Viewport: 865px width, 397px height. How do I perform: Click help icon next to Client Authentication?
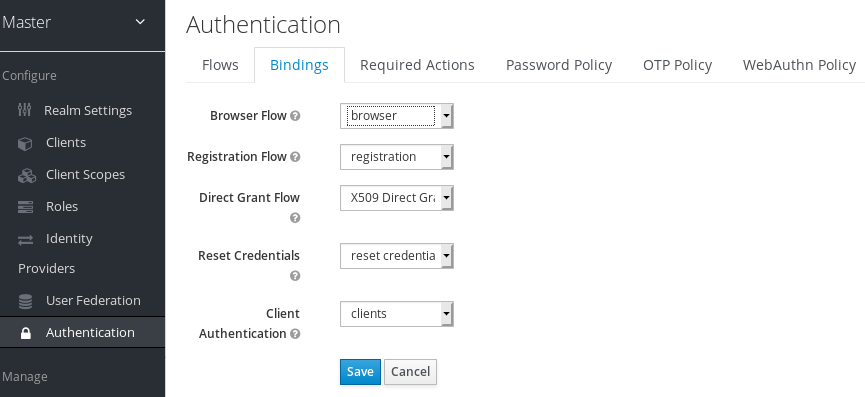click(x=295, y=334)
